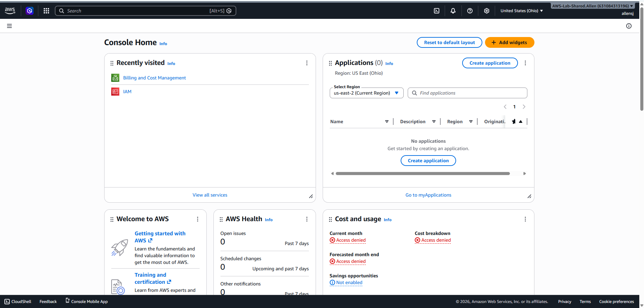The width and height of the screenshot is (644, 308).
Task: Open the Name column filter arrow
Action: coord(387,122)
